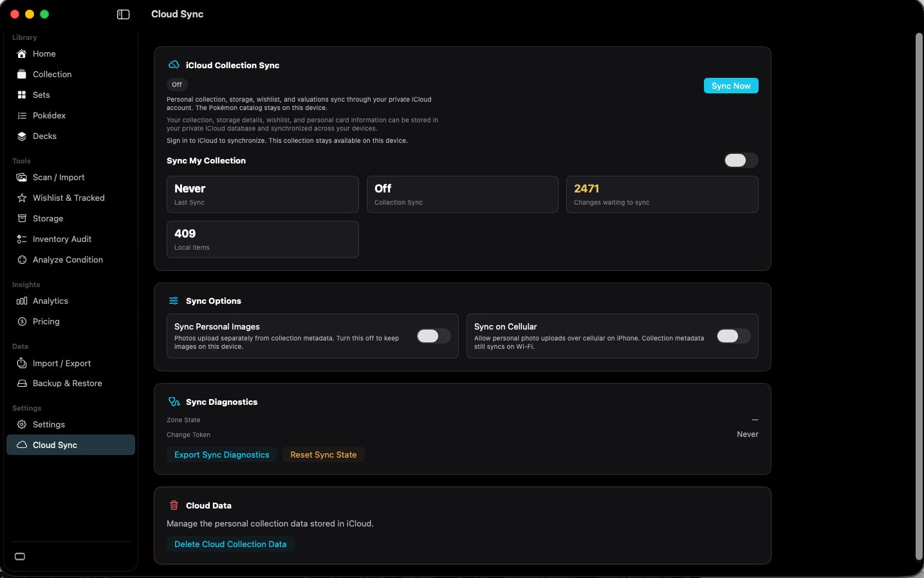Screen dimensions: 924x578
Task: Turn on Sync Personal Images toggle
Action: pos(434,336)
